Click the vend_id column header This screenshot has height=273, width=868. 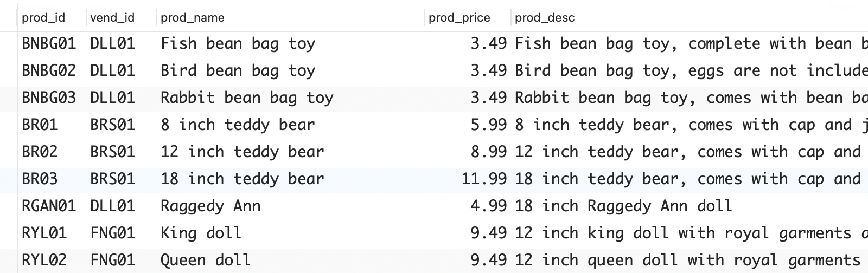(112, 18)
